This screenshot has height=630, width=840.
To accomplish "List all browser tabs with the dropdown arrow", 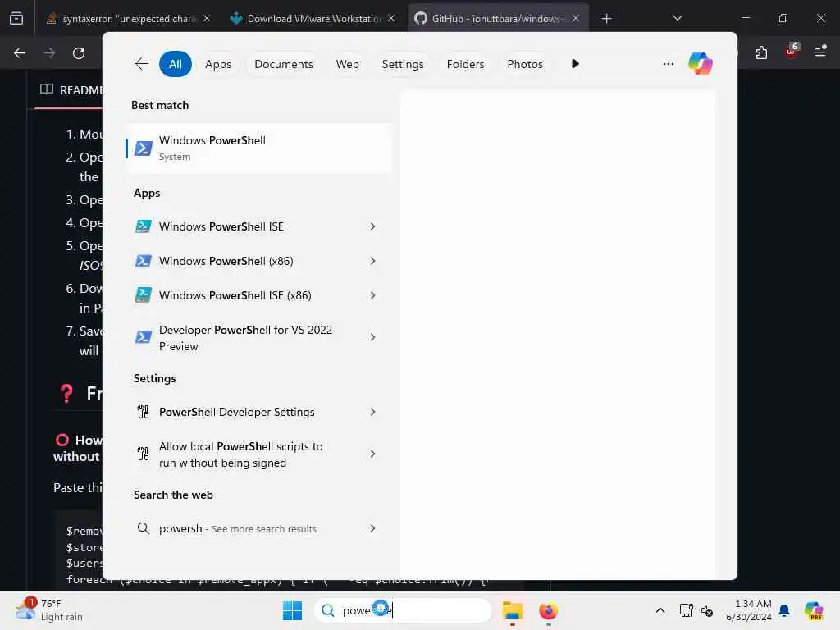I will click(x=677, y=18).
